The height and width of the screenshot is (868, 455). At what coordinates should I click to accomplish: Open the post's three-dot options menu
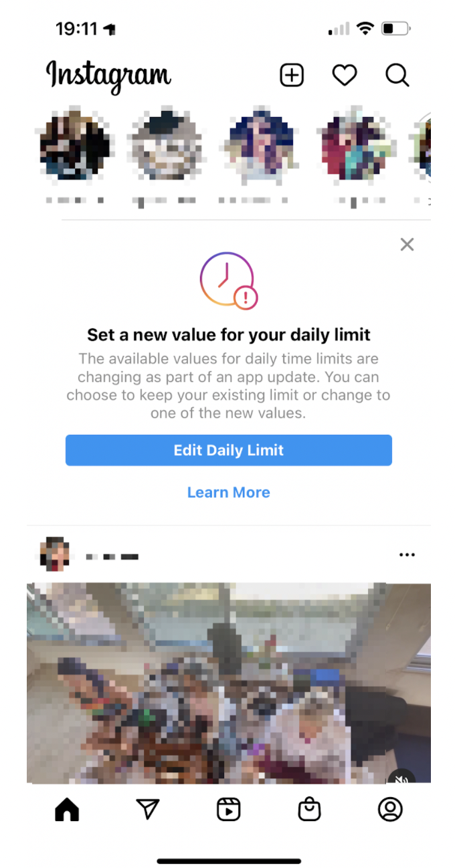(407, 555)
